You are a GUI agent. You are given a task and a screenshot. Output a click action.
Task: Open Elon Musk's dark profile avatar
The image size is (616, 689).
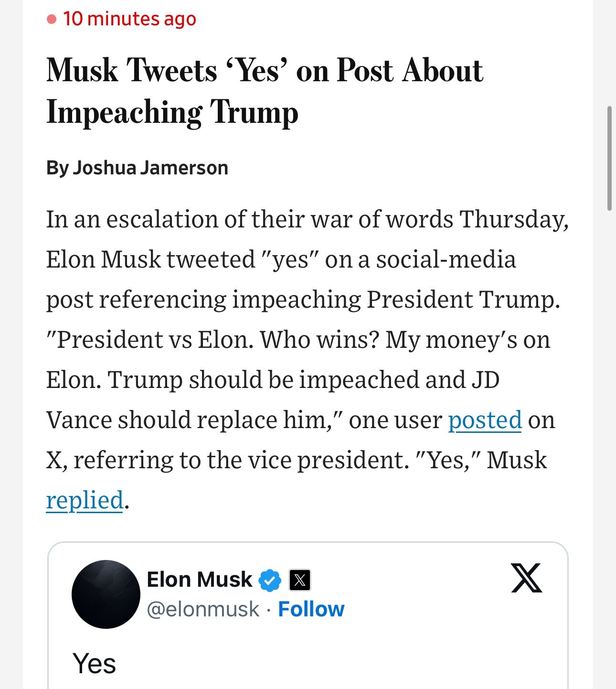tap(106, 594)
